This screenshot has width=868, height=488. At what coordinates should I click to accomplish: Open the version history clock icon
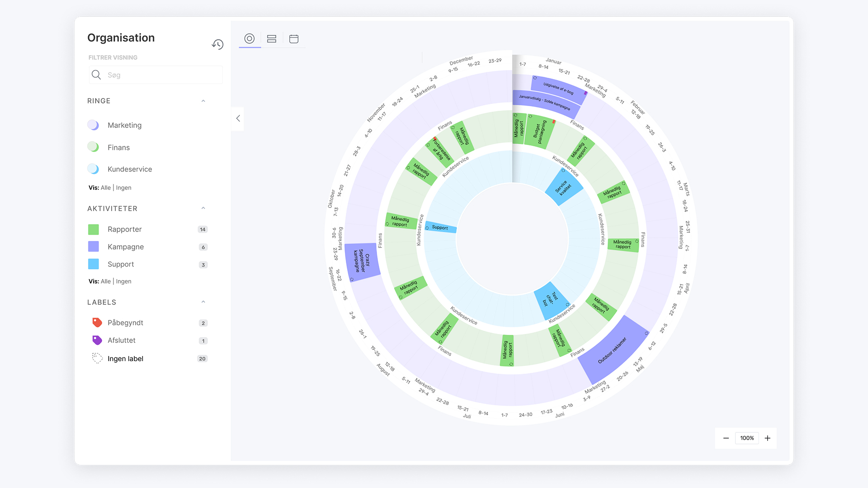click(217, 44)
